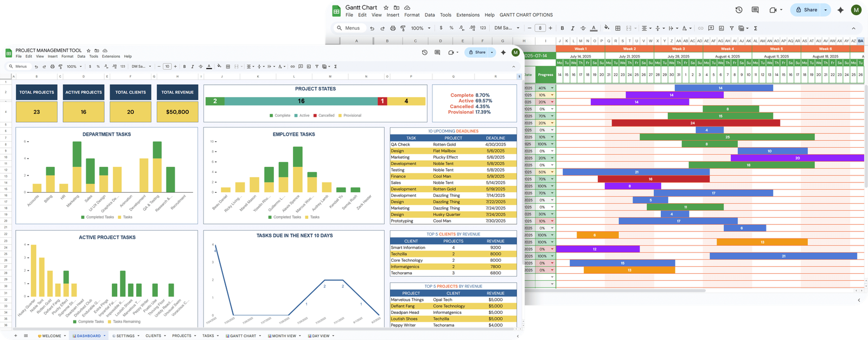Click the Share button in Project Management Tool window
The height and width of the screenshot is (340, 868).
(477, 53)
